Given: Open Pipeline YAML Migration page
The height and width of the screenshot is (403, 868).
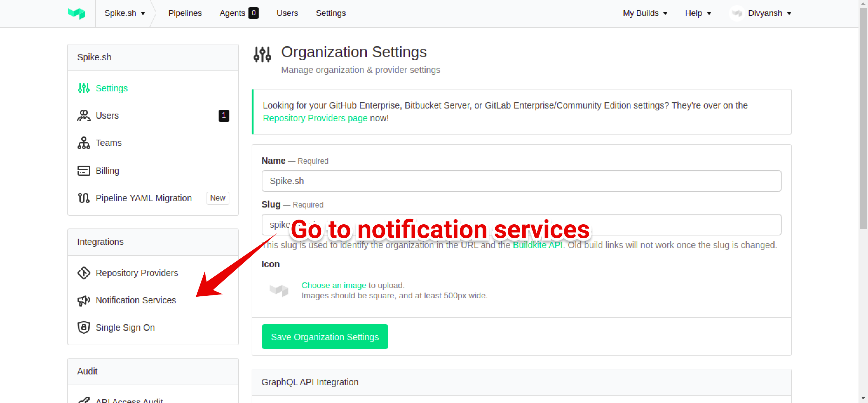Looking at the screenshot, I should point(144,198).
